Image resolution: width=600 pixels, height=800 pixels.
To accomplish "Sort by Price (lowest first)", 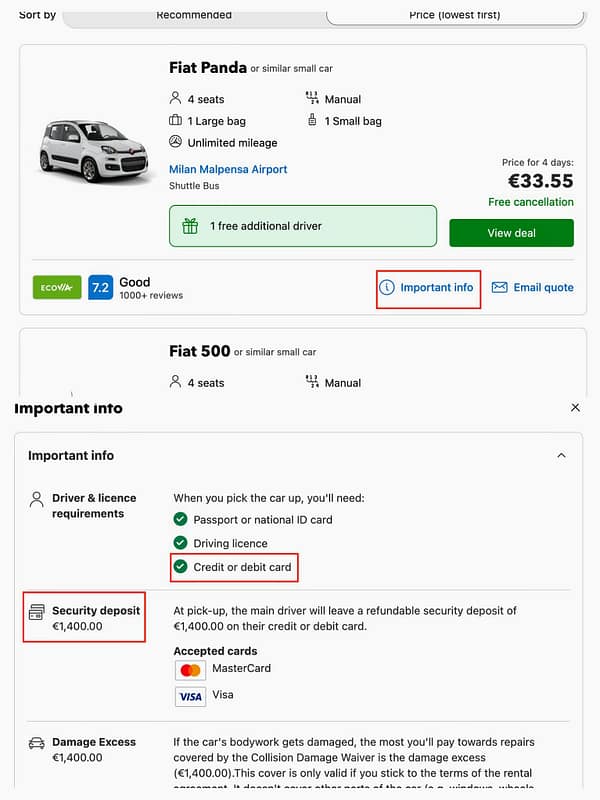I will [454, 15].
